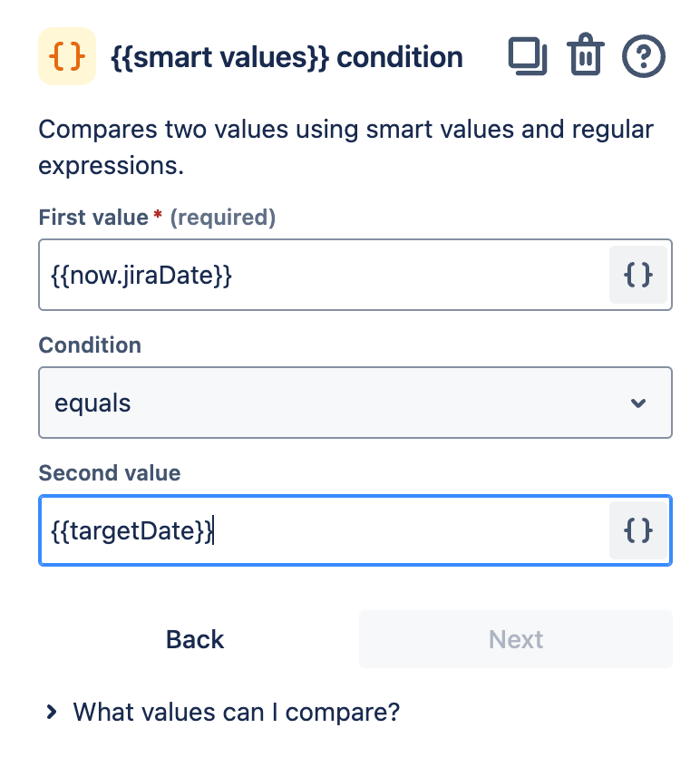This screenshot has width=700, height=767.
Task: Click the orange smart values component icon
Action: (x=67, y=57)
